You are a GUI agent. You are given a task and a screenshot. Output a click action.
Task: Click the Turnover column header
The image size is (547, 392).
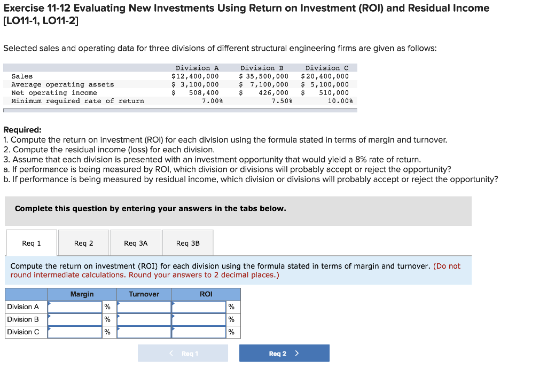[143, 294]
